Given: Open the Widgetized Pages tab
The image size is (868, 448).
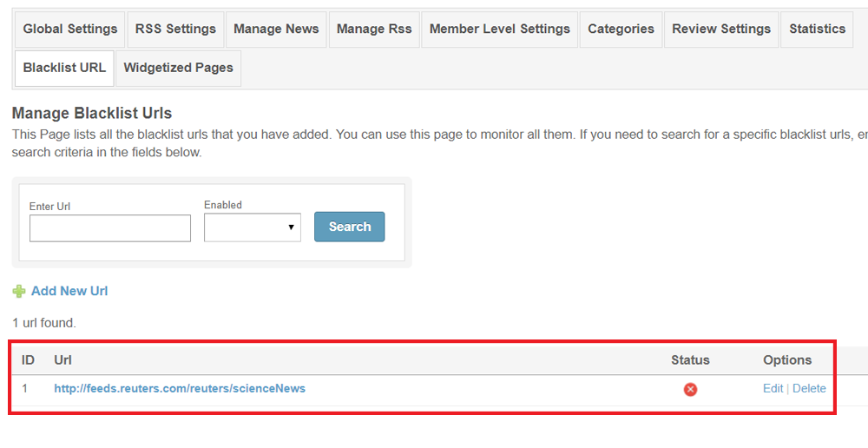Looking at the screenshot, I should [178, 68].
